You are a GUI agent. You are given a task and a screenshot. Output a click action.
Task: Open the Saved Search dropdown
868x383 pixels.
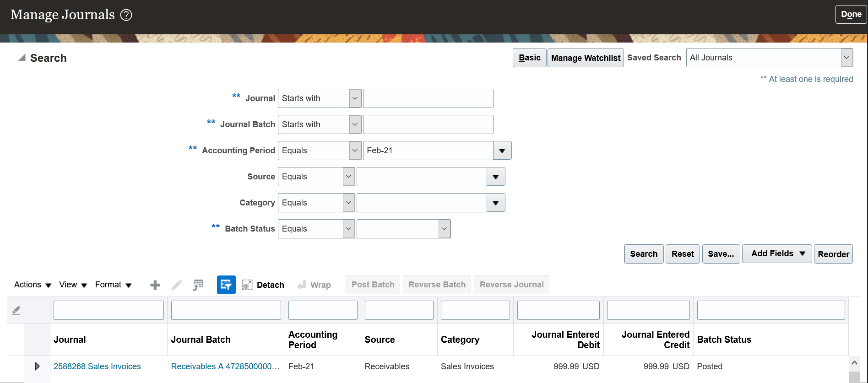846,58
